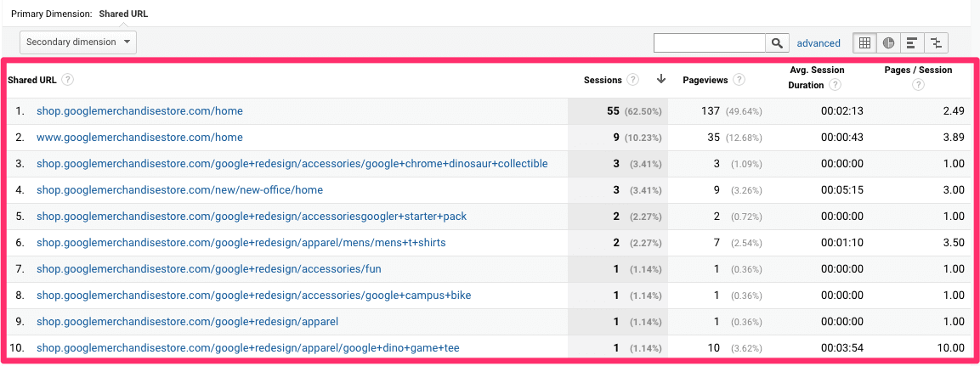The height and width of the screenshot is (366, 980).
Task: Open the mens+t+shirts URL
Action: click(241, 242)
